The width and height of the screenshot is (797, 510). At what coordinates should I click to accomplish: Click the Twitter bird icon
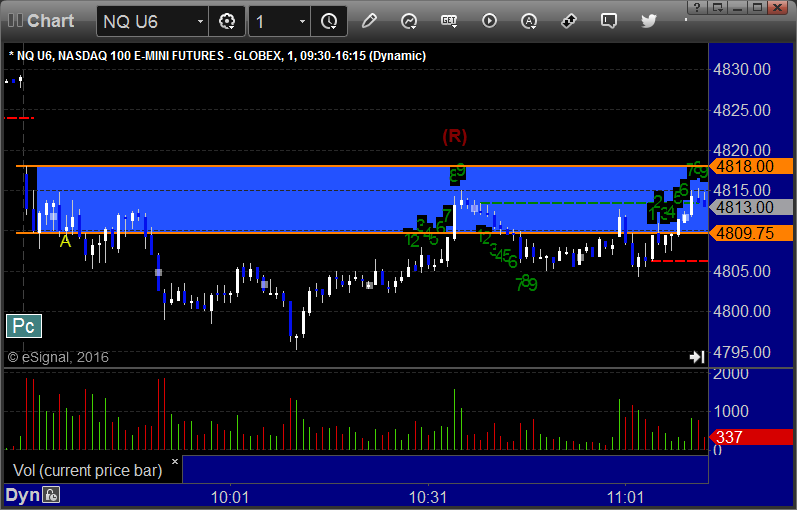coord(649,21)
